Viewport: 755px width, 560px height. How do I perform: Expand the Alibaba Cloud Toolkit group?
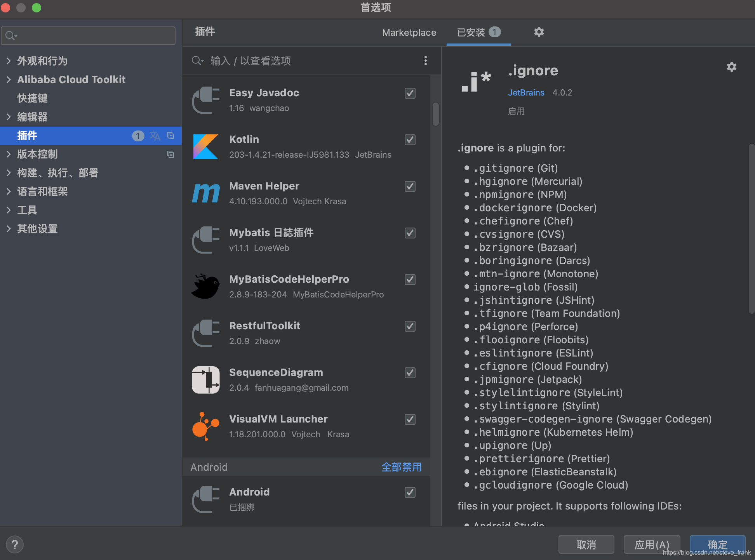pos(9,80)
